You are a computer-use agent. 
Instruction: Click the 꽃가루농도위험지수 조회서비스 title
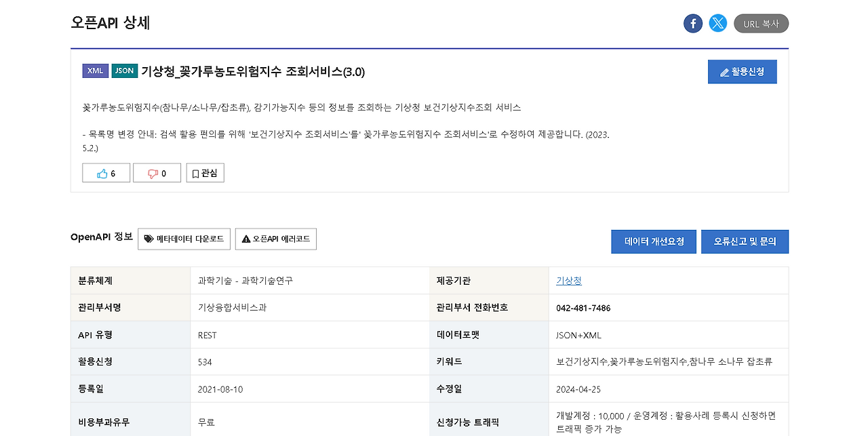[x=252, y=71]
